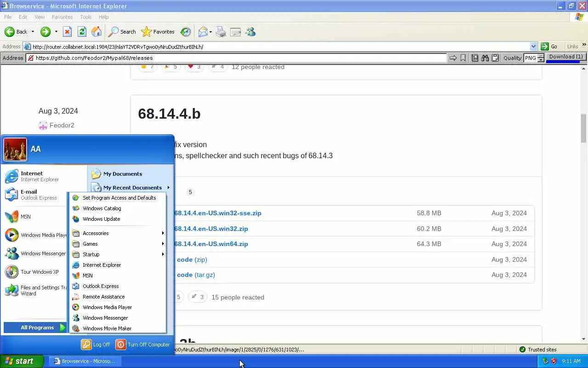Viewport: 588px width, 368px height.
Task: Click the Log Off button
Action: [96, 345]
